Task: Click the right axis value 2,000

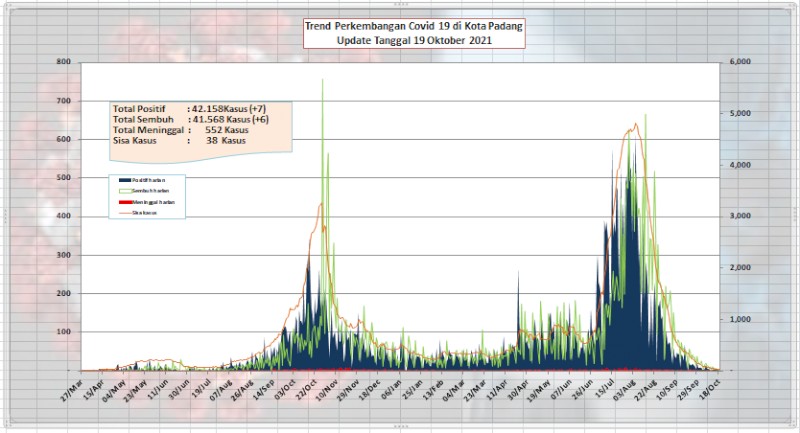Action: pos(740,267)
